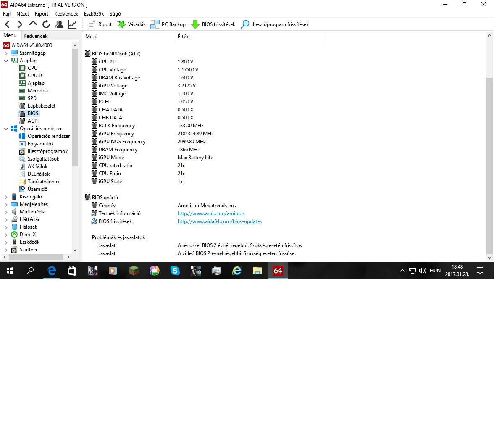Click BIOS frissítések toolbar button
Screen dimensions: 494x448
pyautogui.click(x=213, y=24)
